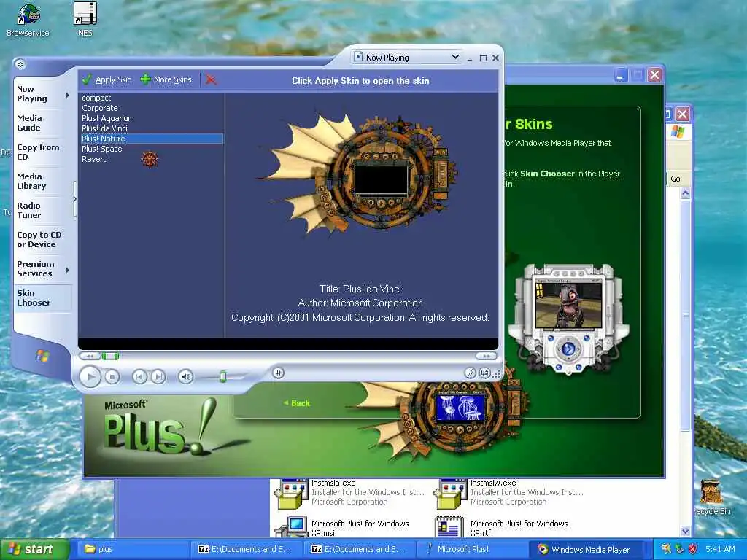
Task: Open instmsiw.exe file icon
Action: coord(450,494)
